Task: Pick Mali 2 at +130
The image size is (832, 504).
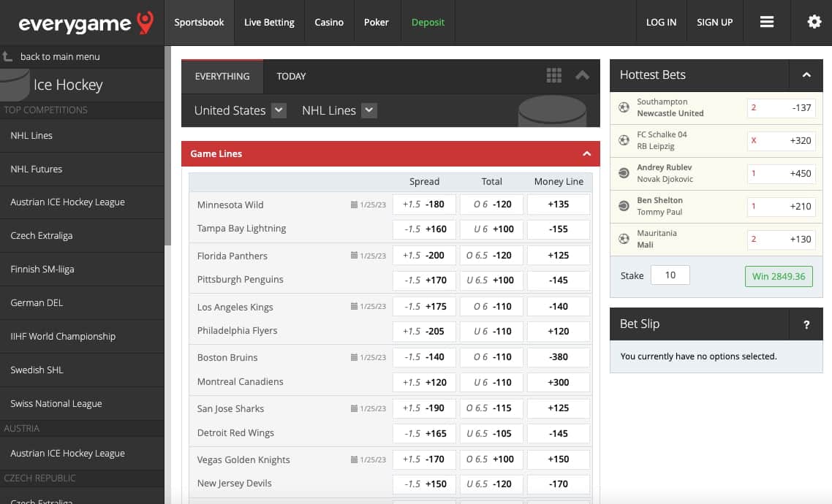Action: coord(781,239)
